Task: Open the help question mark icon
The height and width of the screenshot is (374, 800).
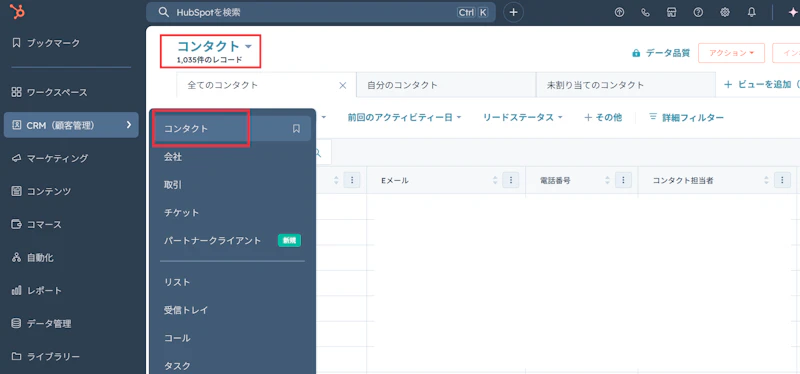Action: pyautogui.click(x=698, y=13)
